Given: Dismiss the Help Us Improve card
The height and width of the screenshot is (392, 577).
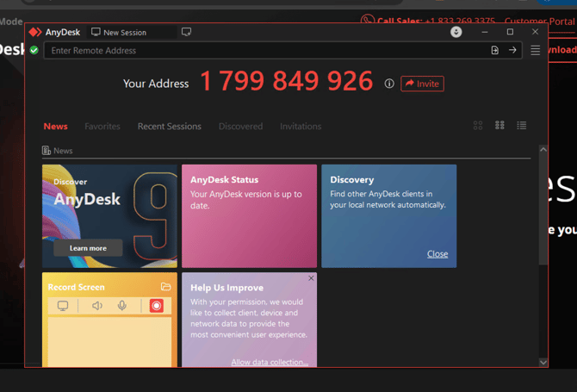Looking at the screenshot, I should pos(311,278).
